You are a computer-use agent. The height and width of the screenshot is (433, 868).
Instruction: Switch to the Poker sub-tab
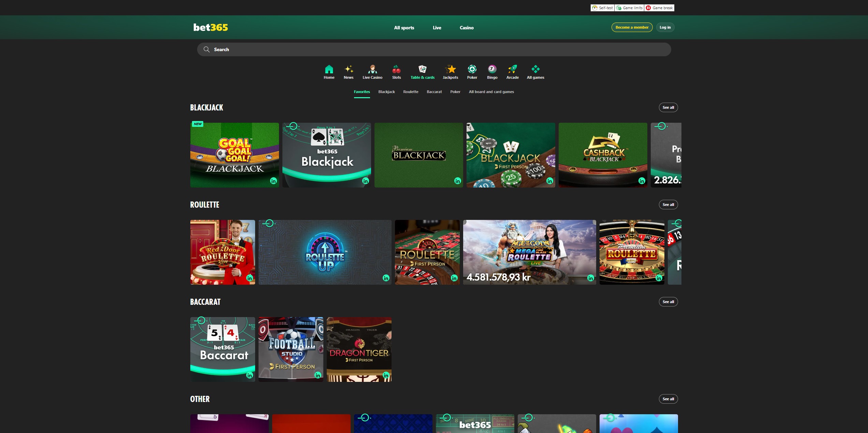click(455, 92)
